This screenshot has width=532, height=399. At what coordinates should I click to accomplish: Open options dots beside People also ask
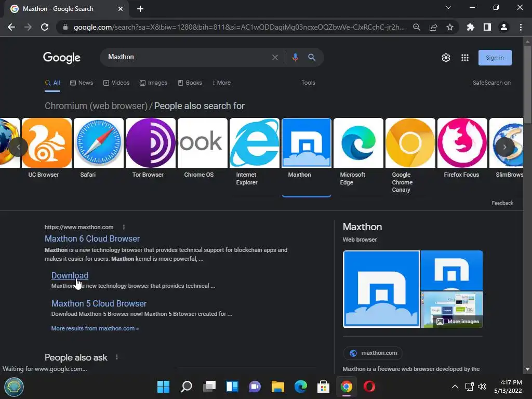click(x=117, y=357)
